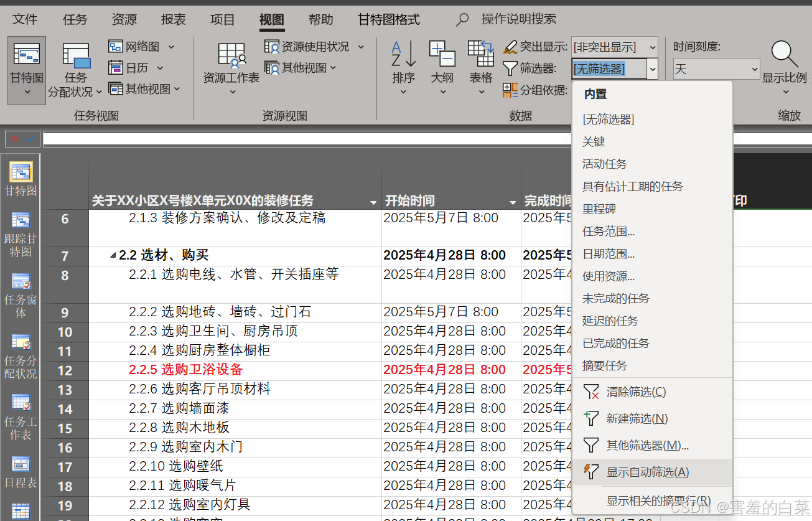This screenshot has width=812, height=521.
Task: Select Gantt Chart (甘特图) in the view bar
Action: click(21, 179)
